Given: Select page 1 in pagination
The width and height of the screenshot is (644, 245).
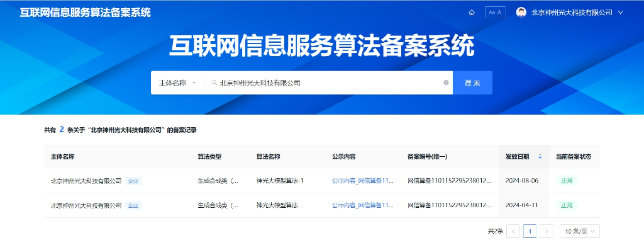Looking at the screenshot, I should pyautogui.click(x=530, y=231).
